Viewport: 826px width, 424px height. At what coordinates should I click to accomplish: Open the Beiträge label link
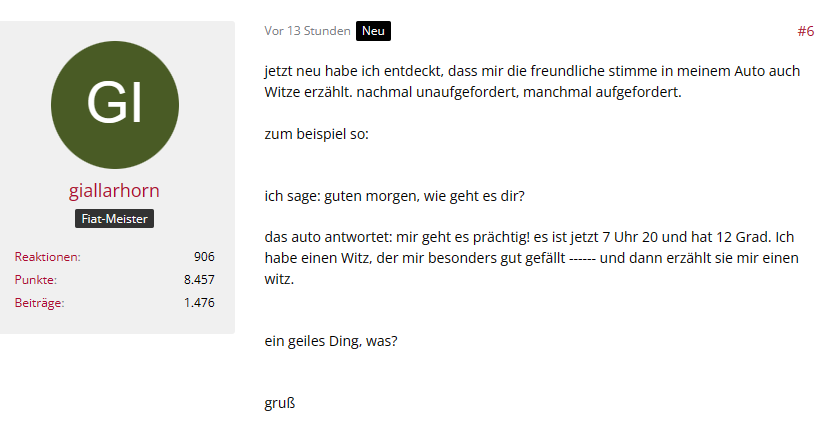(39, 303)
